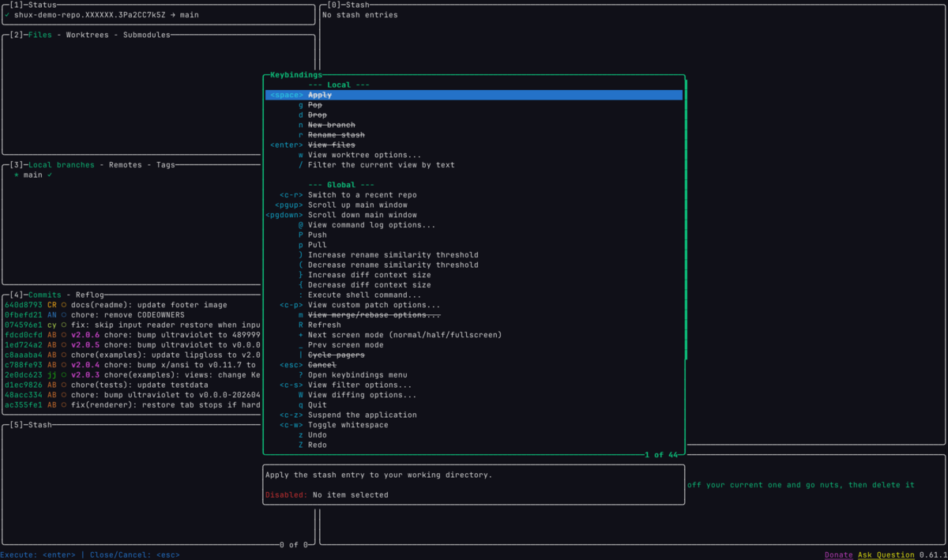The width and height of the screenshot is (948, 560).
Task: Select View merge/rebase options entry
Action: [x=474, y=315]
